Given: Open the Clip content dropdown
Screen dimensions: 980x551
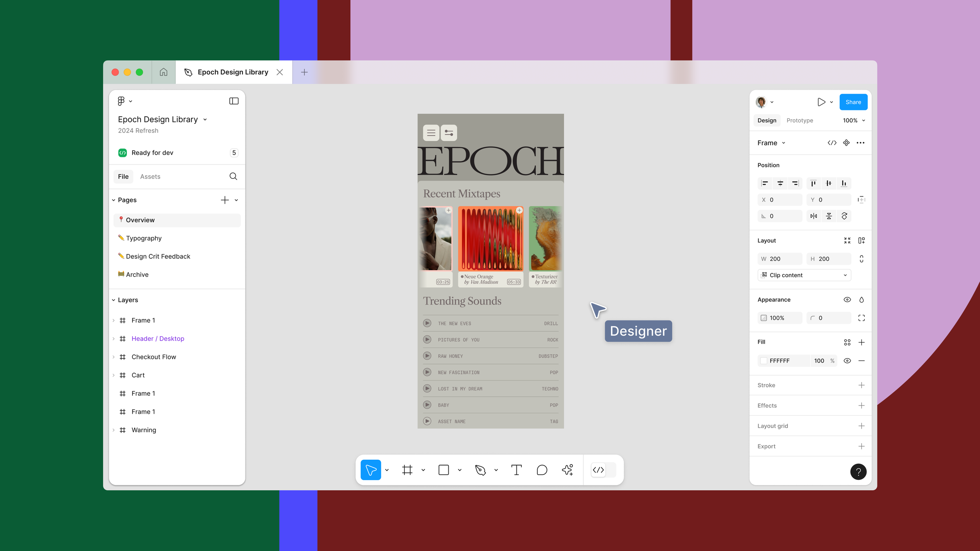Looking at the screenshot, I should [804, 275].
